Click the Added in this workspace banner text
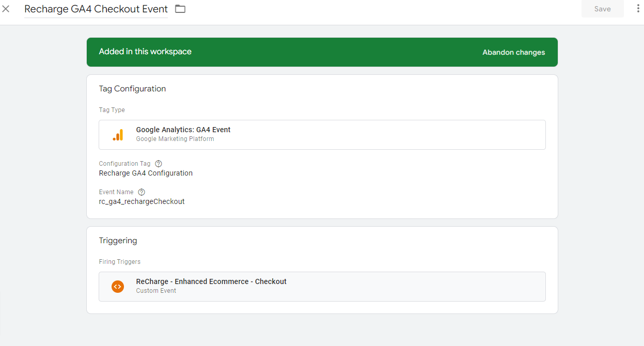 pyautogui.click(x=145, y=52)
